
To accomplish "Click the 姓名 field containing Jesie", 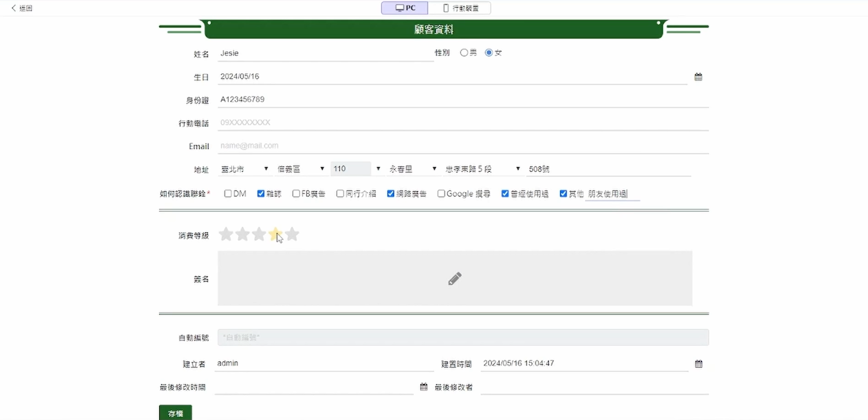I will tap(326, 53).
